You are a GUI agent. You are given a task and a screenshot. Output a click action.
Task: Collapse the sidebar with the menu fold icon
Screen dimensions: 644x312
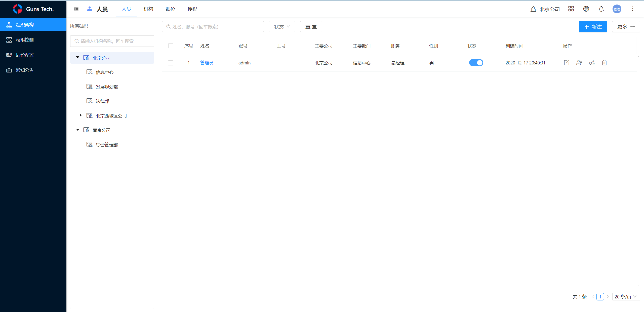pyautogui.click(x=76, y=9)
